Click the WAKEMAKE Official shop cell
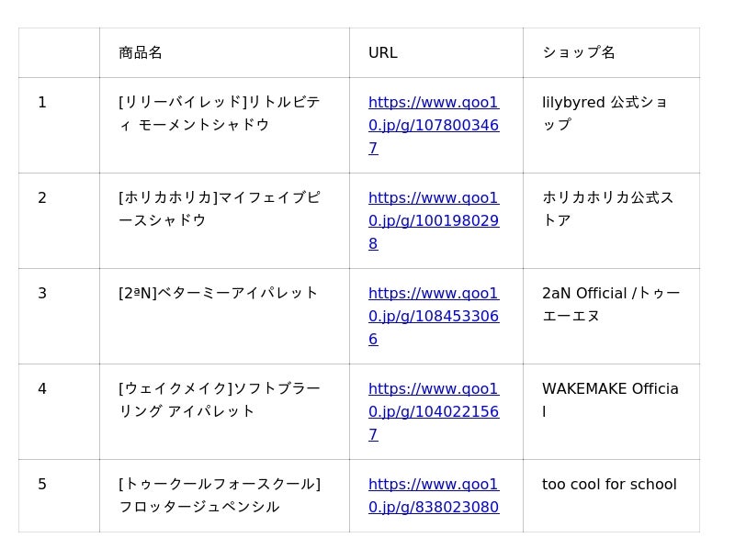Screen dimensions: 735x560 click(x=611, y=412)
